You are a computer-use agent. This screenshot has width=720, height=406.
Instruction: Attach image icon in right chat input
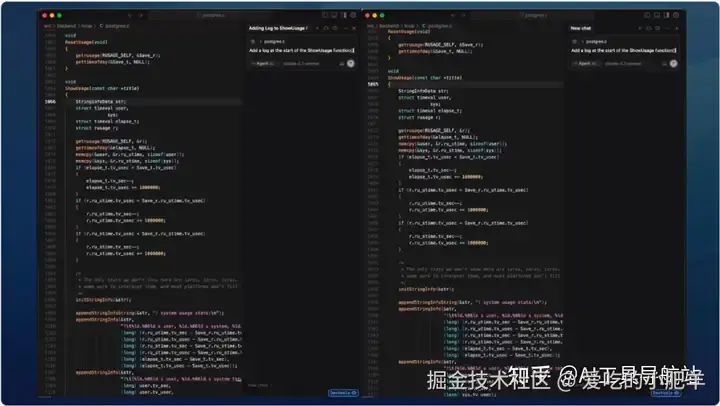pyautogui.click(x=664, y=63)
